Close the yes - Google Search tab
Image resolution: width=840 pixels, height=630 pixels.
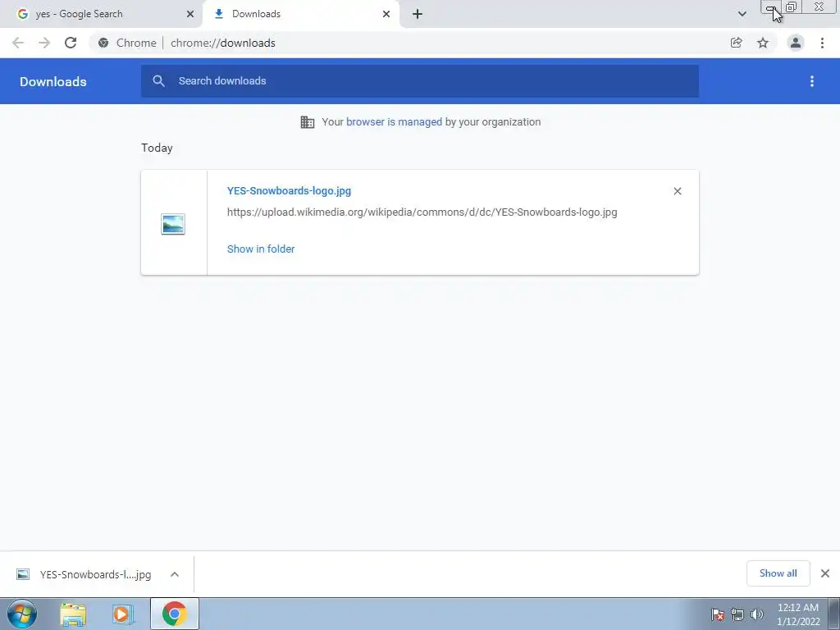[190, 14]
